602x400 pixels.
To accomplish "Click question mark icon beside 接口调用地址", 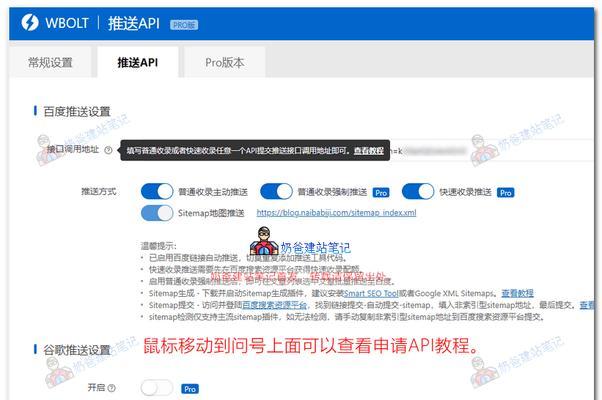I will (108, 150).
